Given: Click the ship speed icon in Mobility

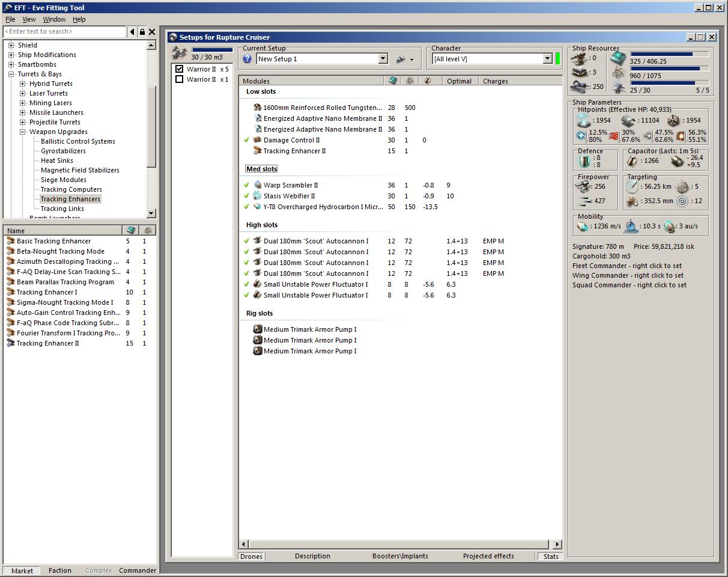Looking at the screenshot, I should [x=582, y=227].
